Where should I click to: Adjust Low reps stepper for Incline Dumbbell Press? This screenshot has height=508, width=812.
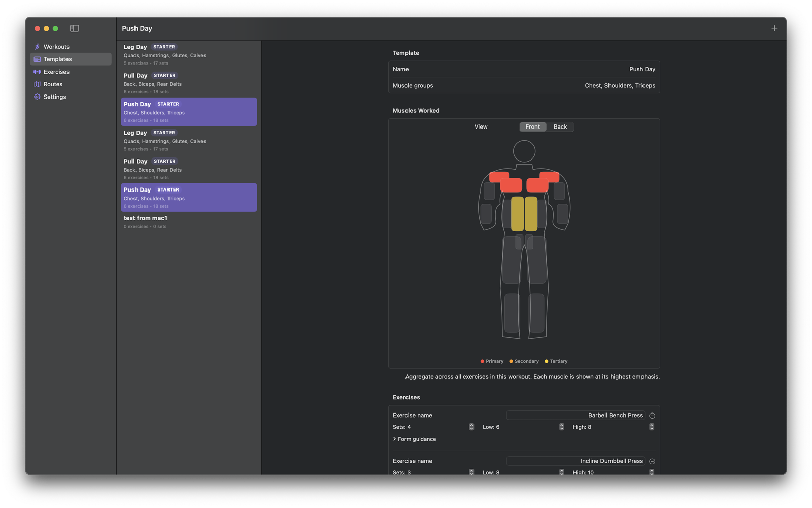click(x=562, y=472)
